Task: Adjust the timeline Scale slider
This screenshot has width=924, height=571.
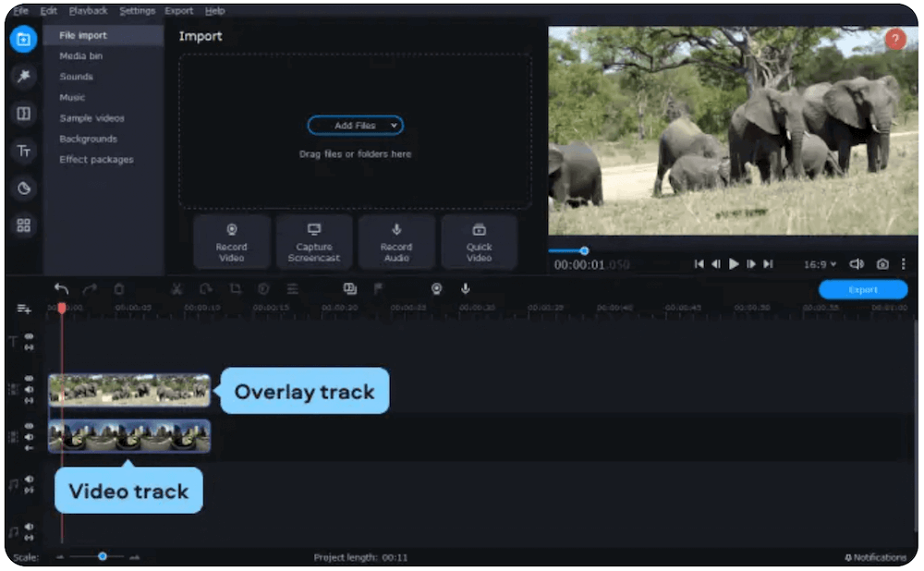Action: pyautogui.click(x=102, y=556)
